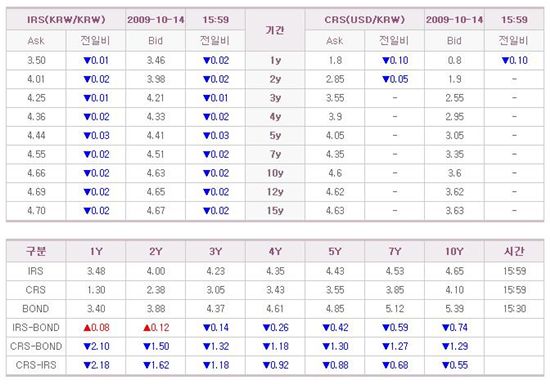
Task: Select the IRS-BOND row label
Action: [x=36, y=327]
